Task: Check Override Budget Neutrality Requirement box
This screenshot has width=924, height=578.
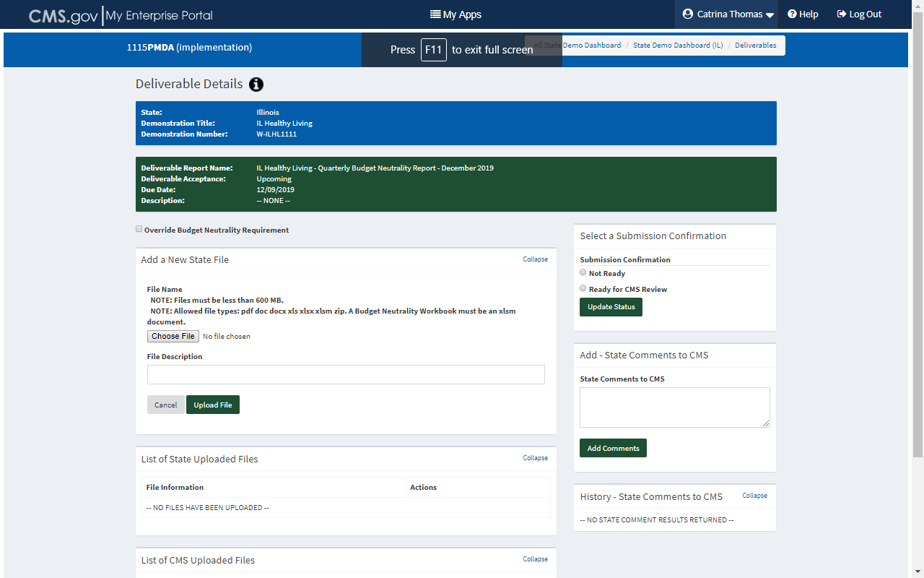Action: pyautogui.click(x=139, y=229)
